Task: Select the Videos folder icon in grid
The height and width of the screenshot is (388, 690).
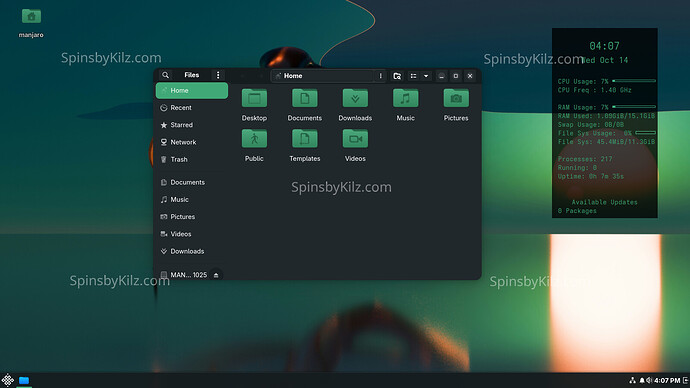Action: (355, 139)
